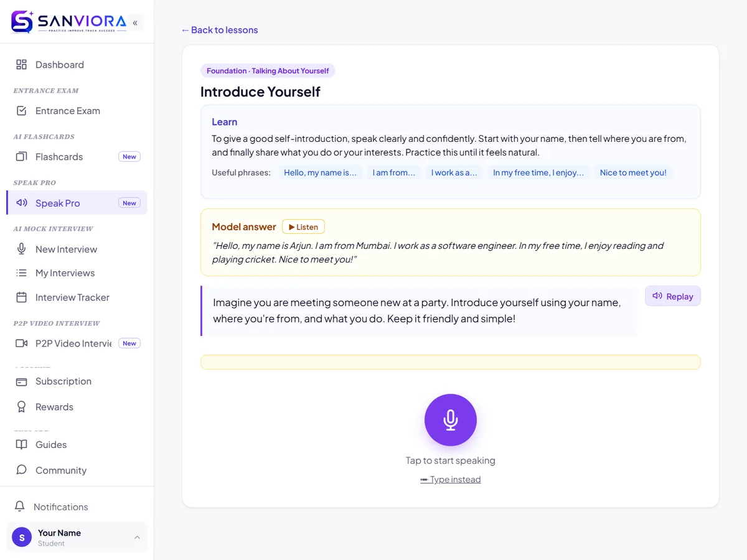Click the 'Nice to meet you!' phrase chip
747x560 pixels.
[633, 173]
